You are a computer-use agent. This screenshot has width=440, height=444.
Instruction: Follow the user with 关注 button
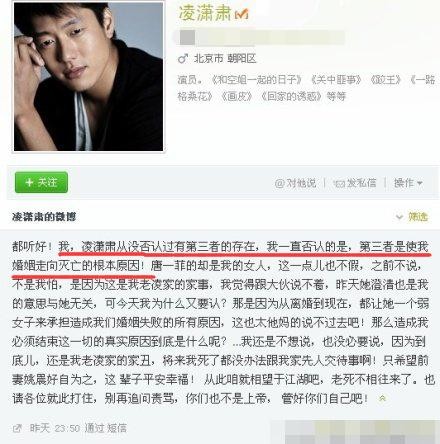click(41, 182)
